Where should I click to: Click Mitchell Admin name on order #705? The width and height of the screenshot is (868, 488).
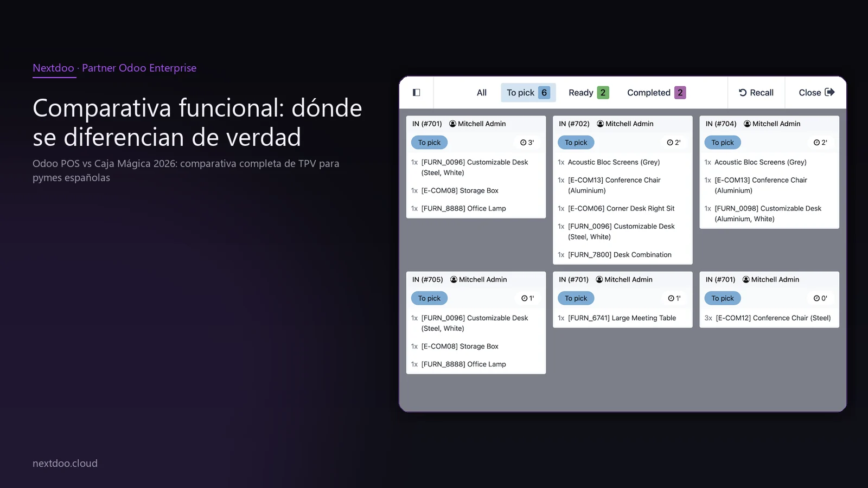point(483,279)
